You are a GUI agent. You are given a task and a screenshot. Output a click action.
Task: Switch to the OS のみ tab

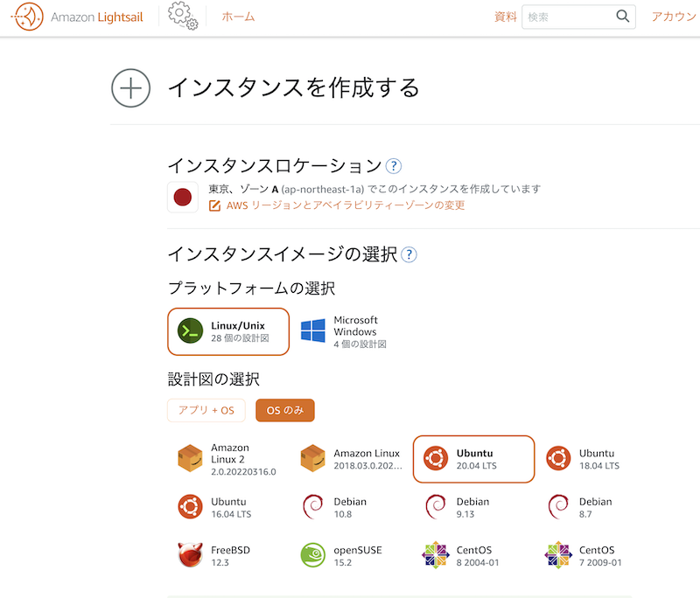(x=285, y=410)
